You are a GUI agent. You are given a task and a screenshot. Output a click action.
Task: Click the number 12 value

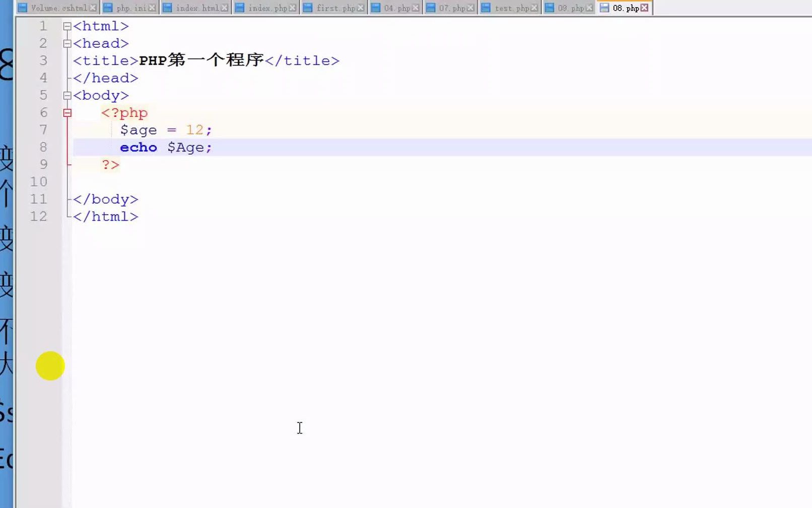195,130
